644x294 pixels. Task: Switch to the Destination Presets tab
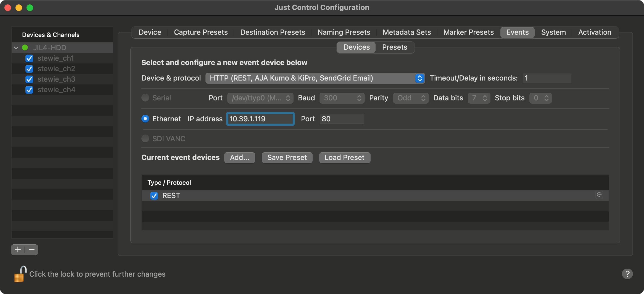click(x=273, y=32)
